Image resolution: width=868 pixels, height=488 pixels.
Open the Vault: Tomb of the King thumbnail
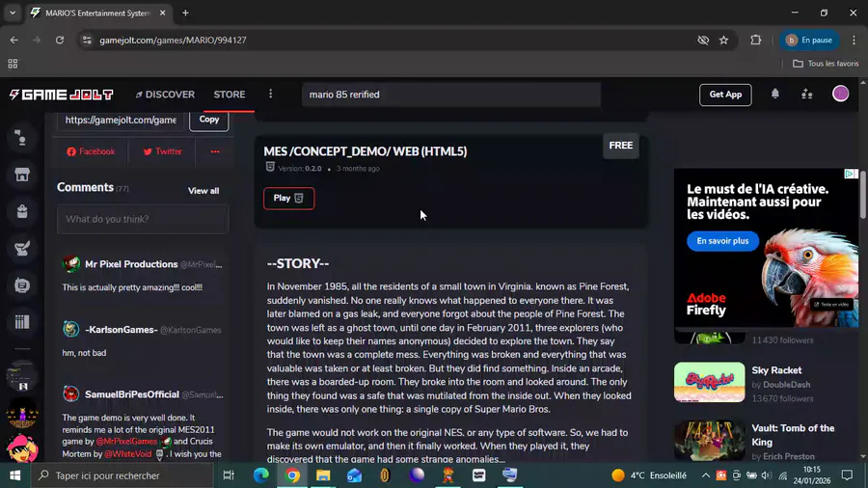[709, 441]
